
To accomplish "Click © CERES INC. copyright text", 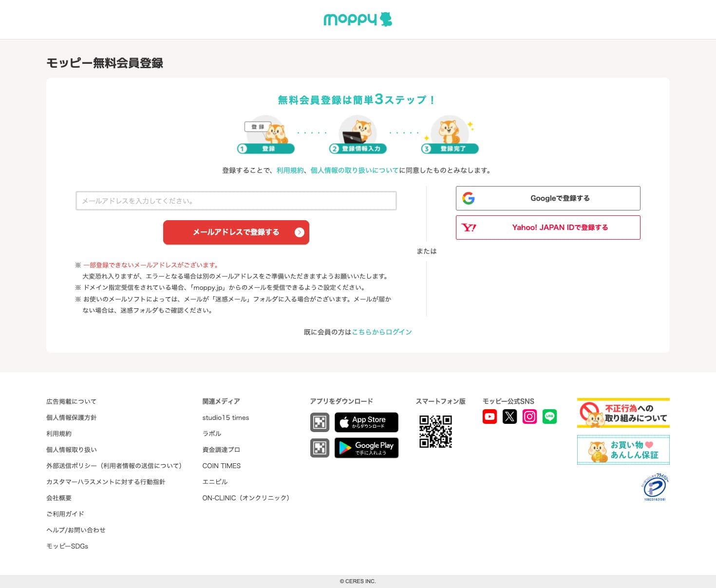I will coord(358,581).
